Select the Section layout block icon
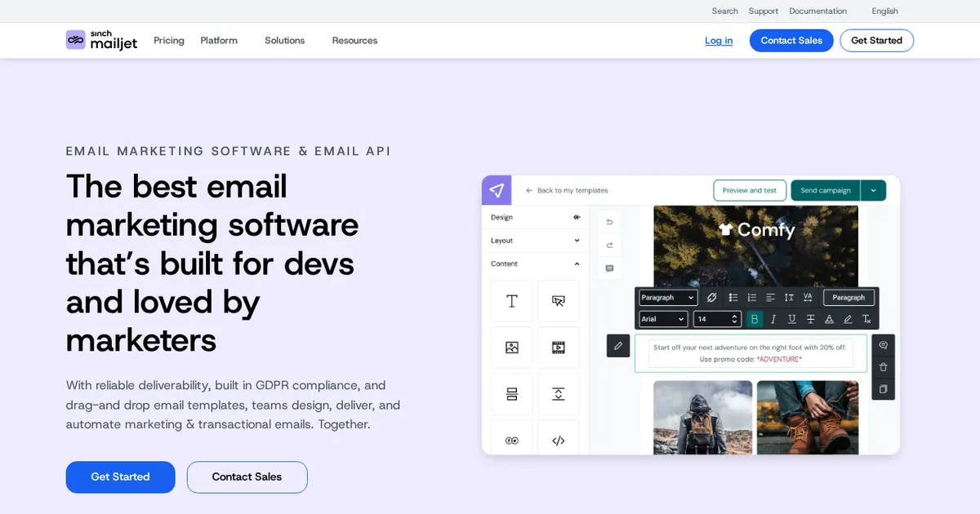This screenshot has height=514, width=980. [x=512, y=394]
